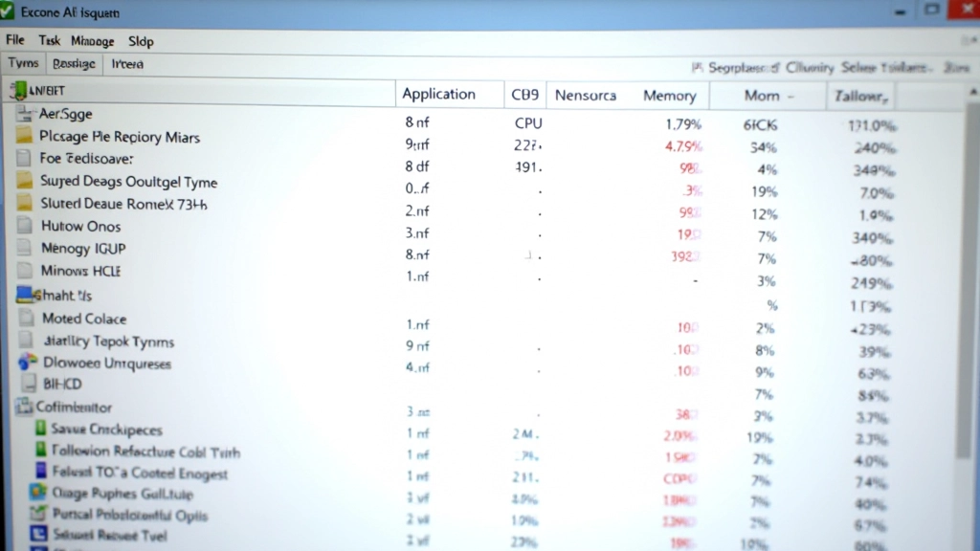Click folder icon beside Suyed Deags Oultgel Tyme
980x551 pixels.
[x=24, y=181]
